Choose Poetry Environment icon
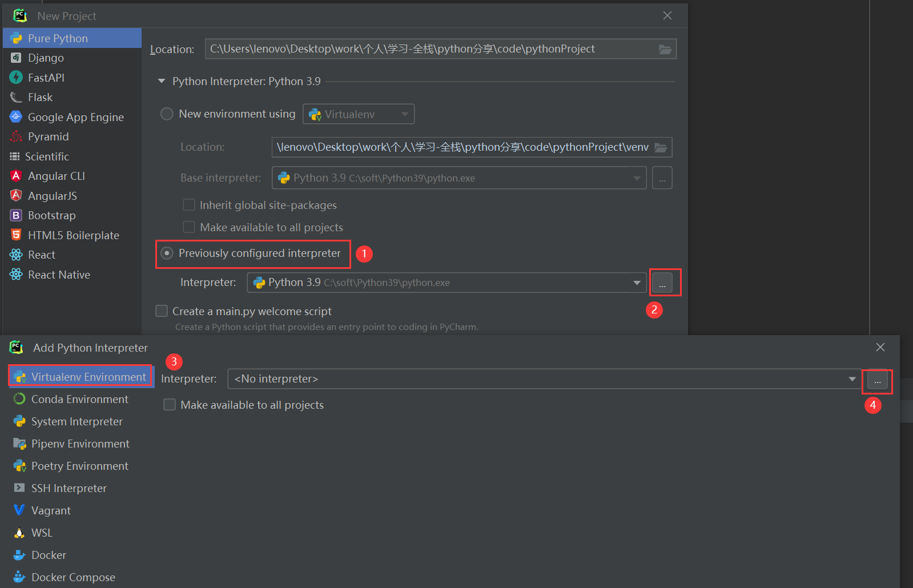The image size is (913, 588). (19, 466)
